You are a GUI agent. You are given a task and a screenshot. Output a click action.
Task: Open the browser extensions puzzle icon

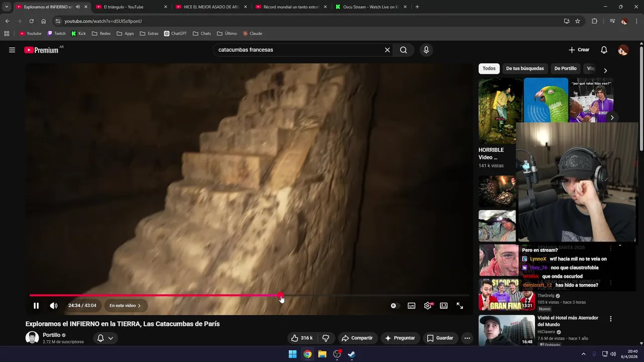(x=594, y=21)
